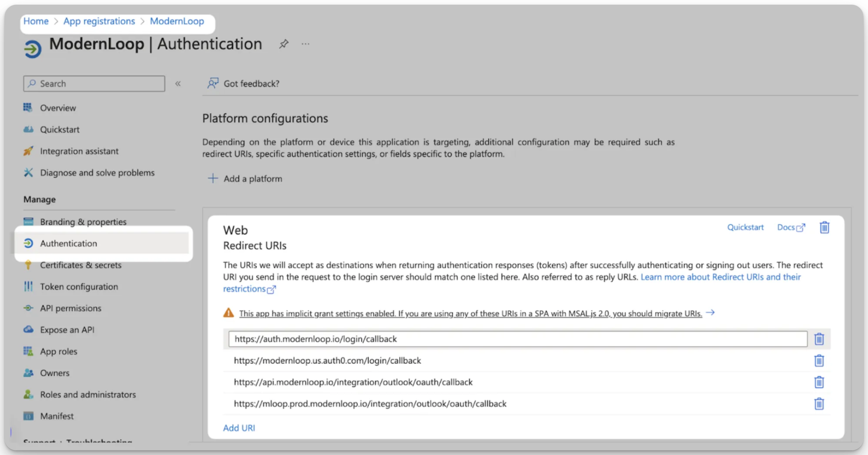This screenshot has width=868, height=455.
Task: Click the API permissions icon
Action: point(28,308)
